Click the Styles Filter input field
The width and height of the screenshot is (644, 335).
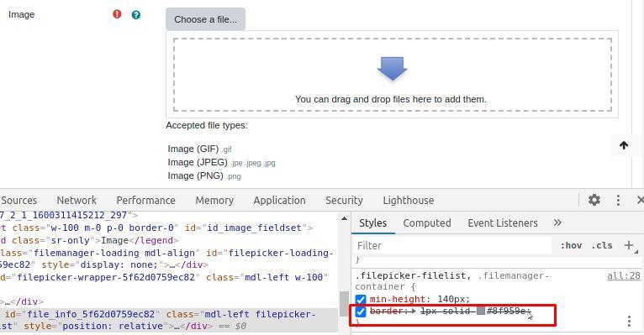[x=452, y=246]
